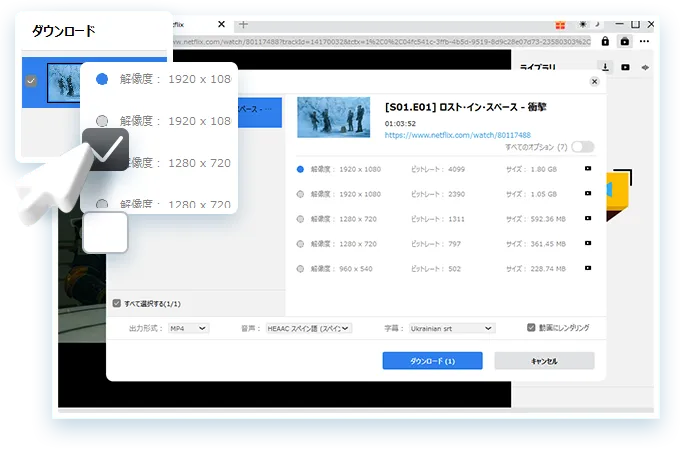Toggle the 動画にレンダリング checkbox
Image resolution: width=684 pixels, height=449 pixels.
click(x=531, y=327)
